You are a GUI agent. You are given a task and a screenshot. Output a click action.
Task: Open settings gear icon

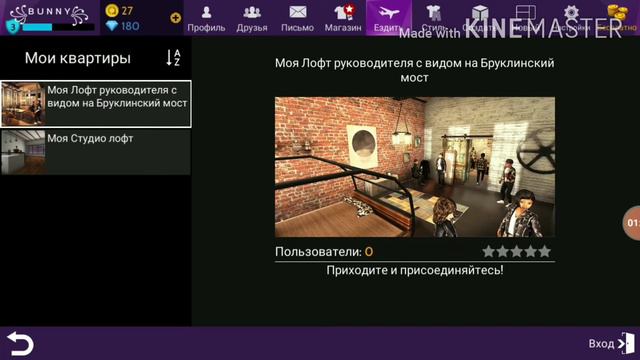click(571, 13)
